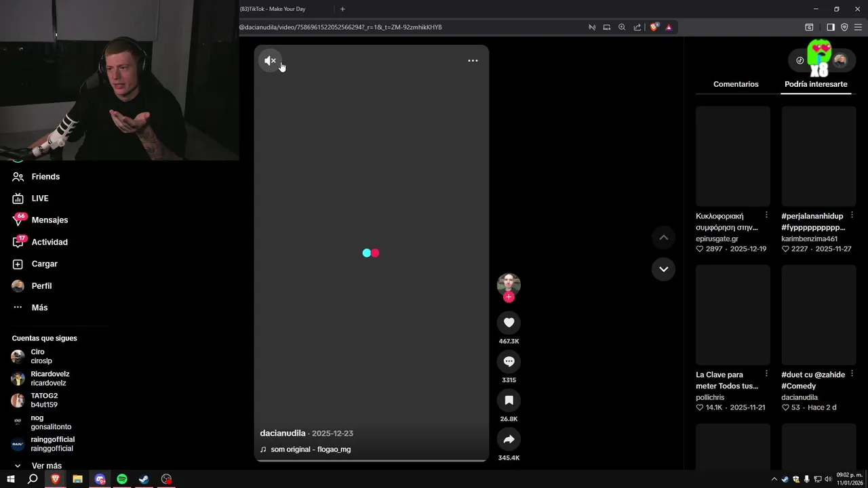Click the browser address bar URL
This screenshot has width=868, height=488.
(340, 27)
